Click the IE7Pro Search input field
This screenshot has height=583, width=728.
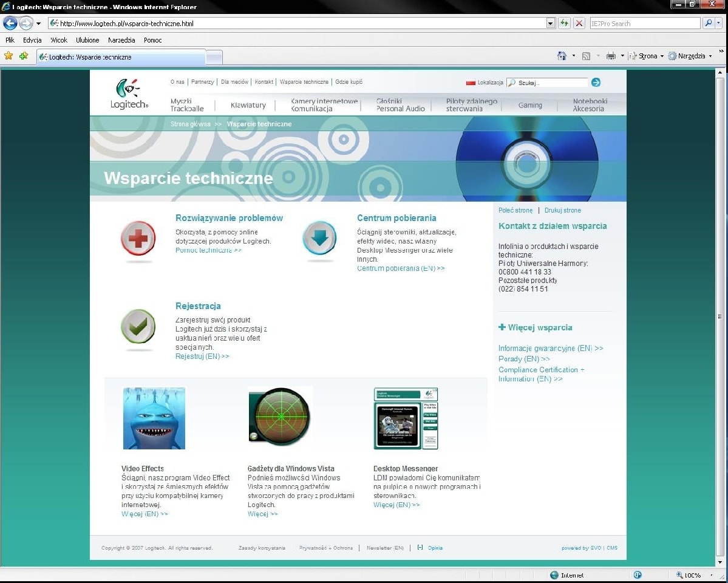pos(644,23)
